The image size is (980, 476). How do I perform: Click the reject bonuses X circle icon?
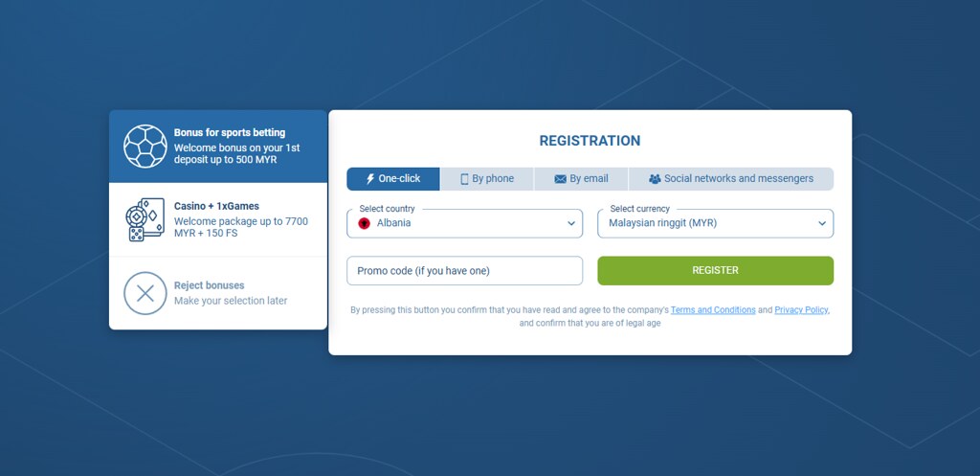point(145,293)
